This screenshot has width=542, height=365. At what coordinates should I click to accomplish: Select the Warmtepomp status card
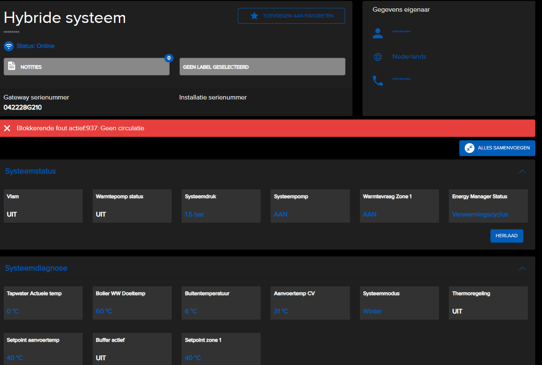coord(132,206)
